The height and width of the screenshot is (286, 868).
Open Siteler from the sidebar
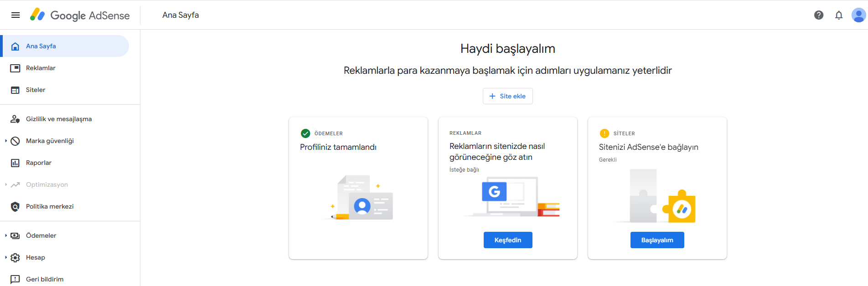[65, 90]
